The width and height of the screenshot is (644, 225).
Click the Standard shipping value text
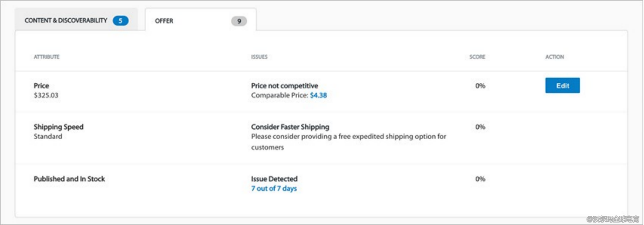click(48, 137)
